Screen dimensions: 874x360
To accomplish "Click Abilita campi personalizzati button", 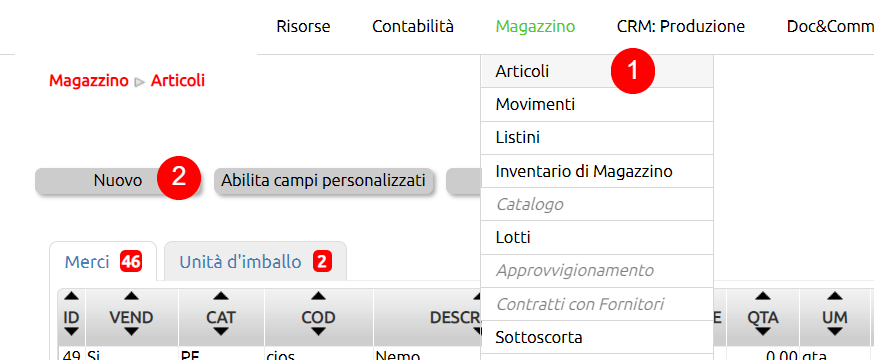I will (x=323, y=181).
